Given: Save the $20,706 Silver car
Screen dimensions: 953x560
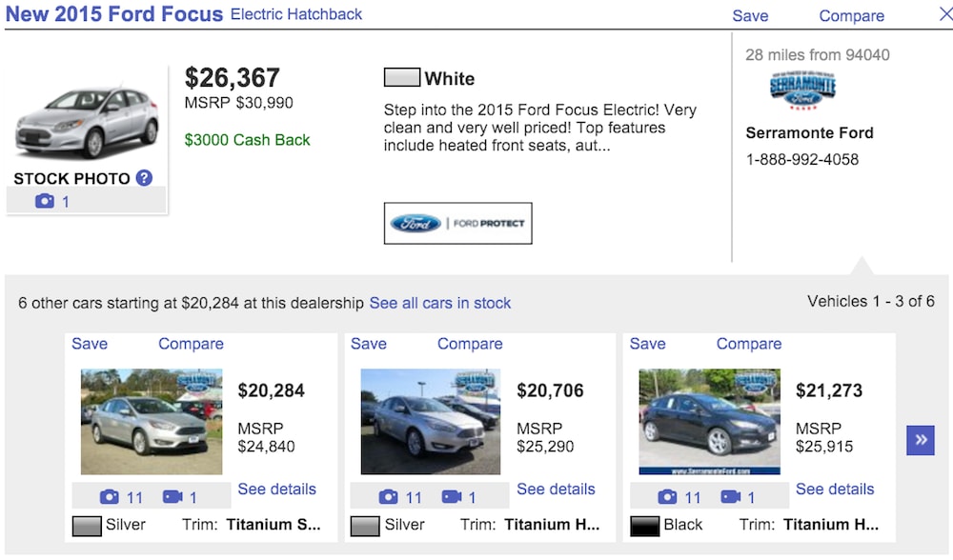Looking at the screenshot, I should (x=368, y=344).
